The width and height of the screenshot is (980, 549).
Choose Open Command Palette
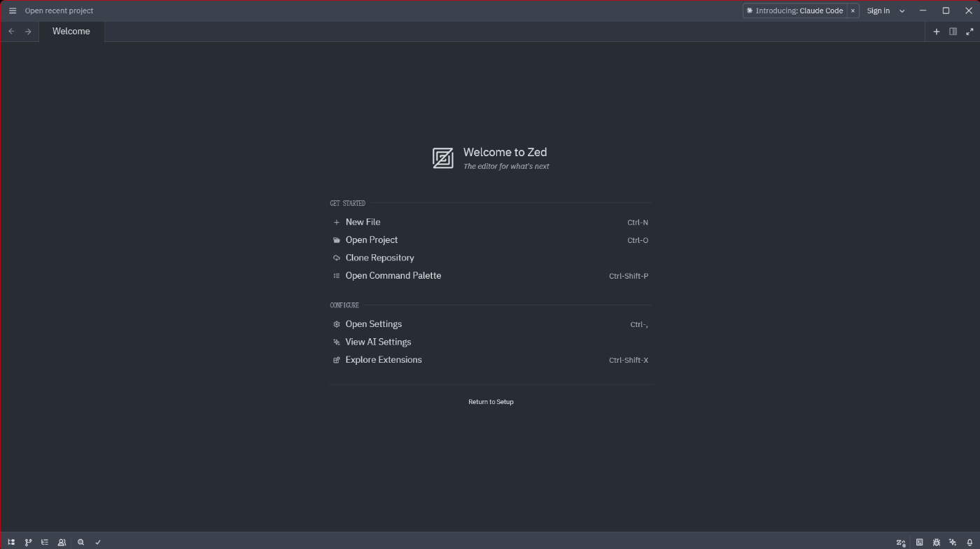490,276
